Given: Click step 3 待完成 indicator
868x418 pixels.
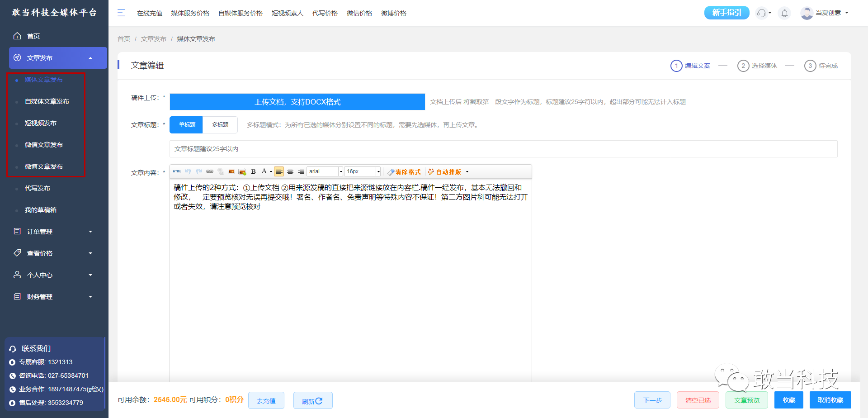Looking at the screenshot, I should (821, 66).
